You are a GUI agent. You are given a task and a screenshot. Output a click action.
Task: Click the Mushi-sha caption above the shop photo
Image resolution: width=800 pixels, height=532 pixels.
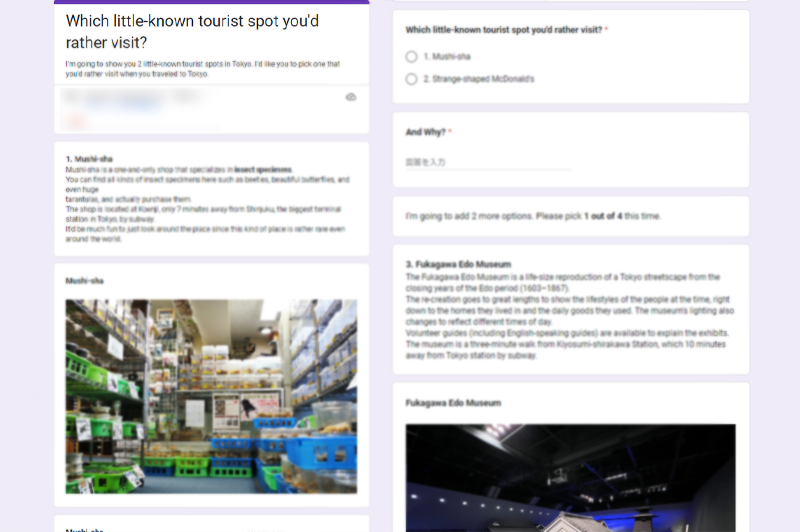click(84, 281)
